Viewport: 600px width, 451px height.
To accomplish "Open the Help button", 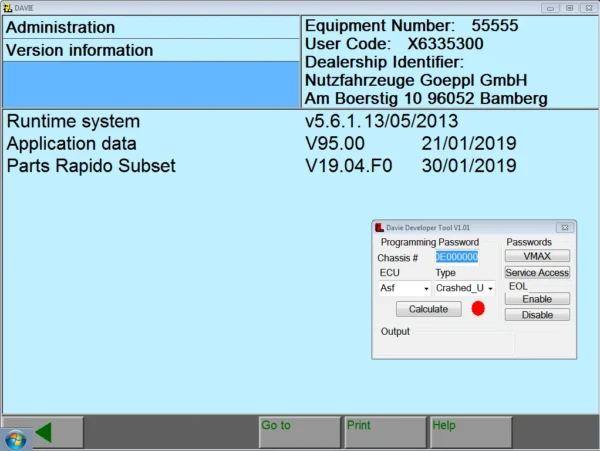I will coord(471,432).
